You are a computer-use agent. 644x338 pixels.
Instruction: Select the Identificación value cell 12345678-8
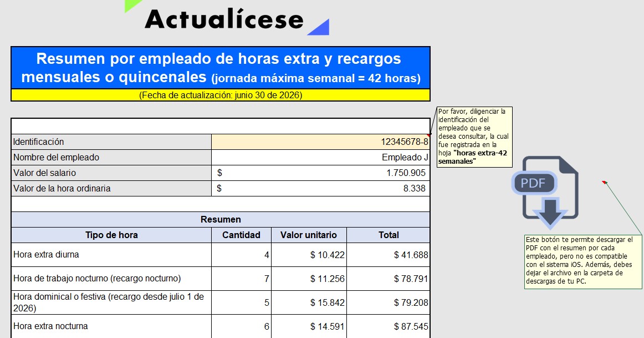pos(320,142)
